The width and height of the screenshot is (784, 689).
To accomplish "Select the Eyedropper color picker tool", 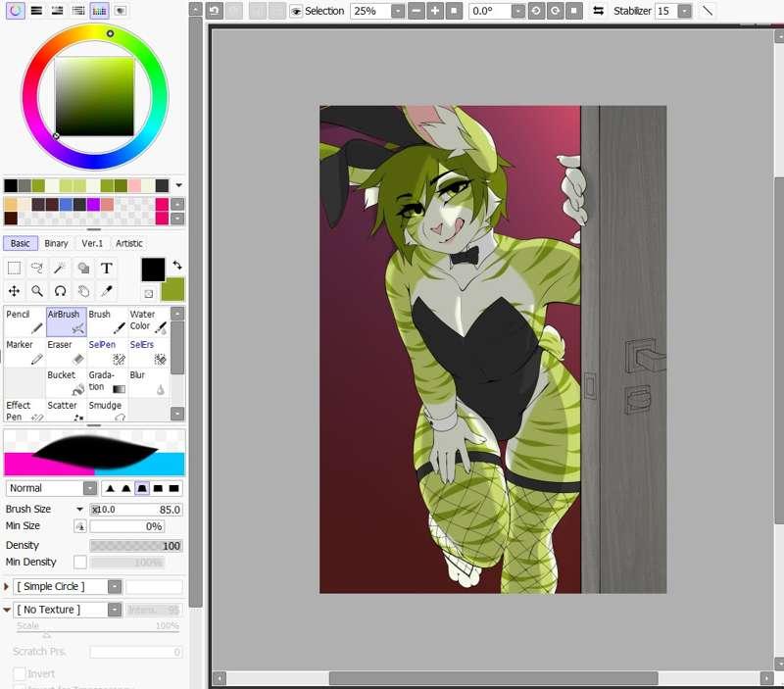I will point(106,291).
